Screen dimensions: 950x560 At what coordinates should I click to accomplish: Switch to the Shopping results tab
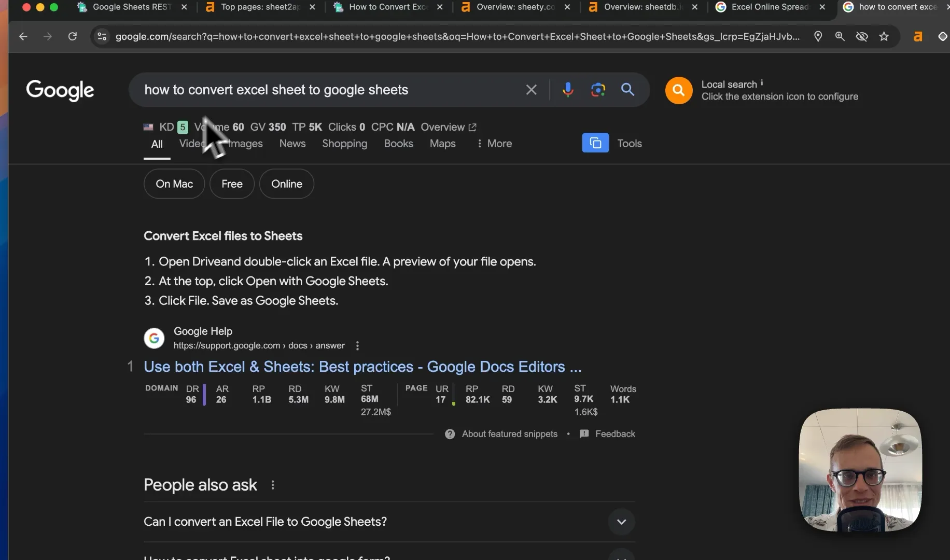[344, 144]
